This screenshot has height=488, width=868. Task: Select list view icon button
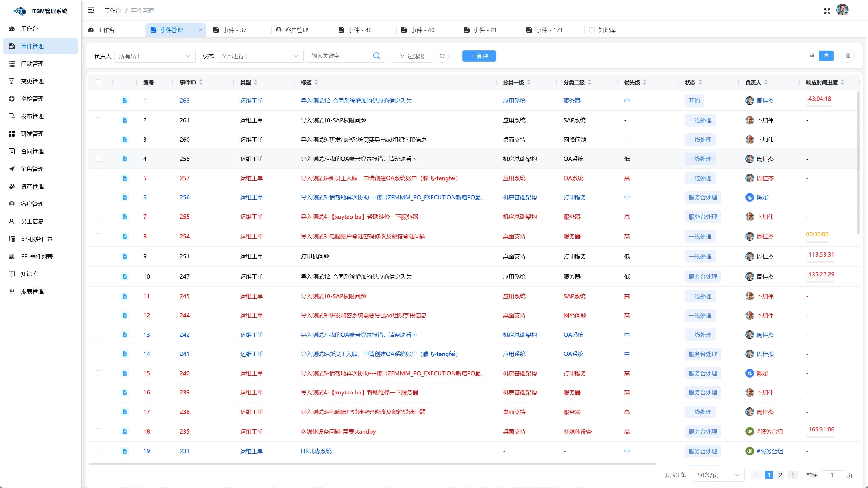[826, 56]
